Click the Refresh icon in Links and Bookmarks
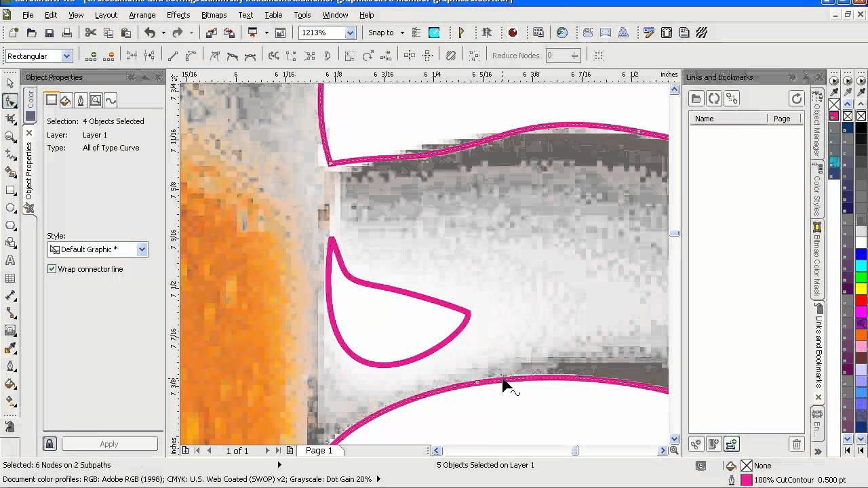This screenshot has height=488, width=868. (x=797, y=99)
